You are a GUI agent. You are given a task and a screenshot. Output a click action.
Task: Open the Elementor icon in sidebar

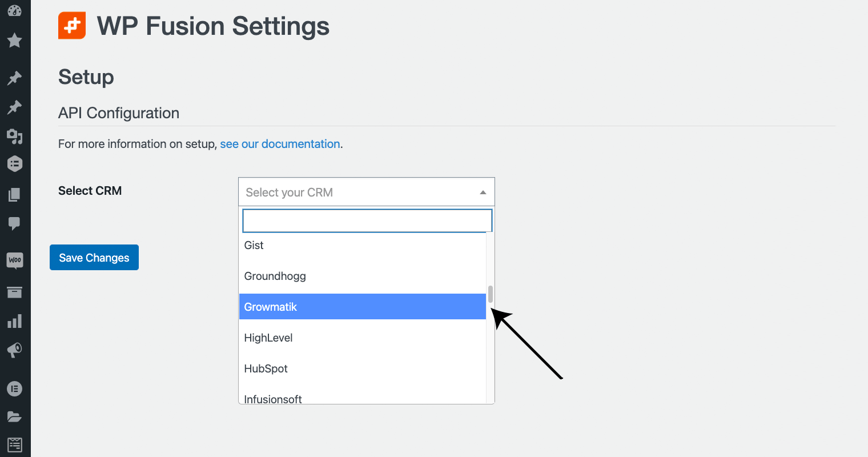coord(15,388)
